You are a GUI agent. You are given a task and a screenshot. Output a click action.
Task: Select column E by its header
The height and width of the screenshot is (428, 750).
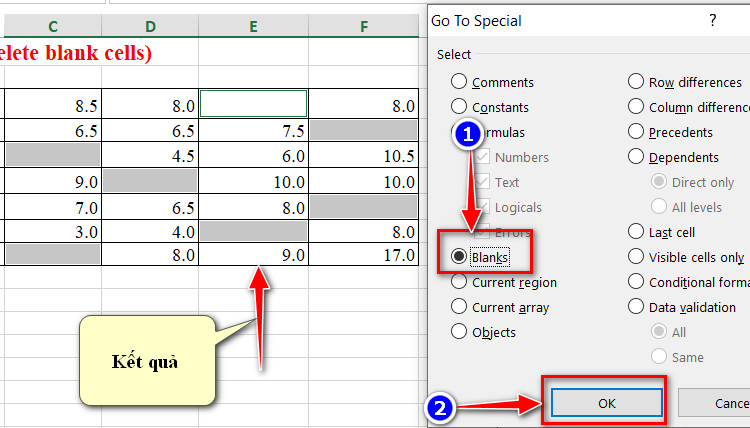254,26
